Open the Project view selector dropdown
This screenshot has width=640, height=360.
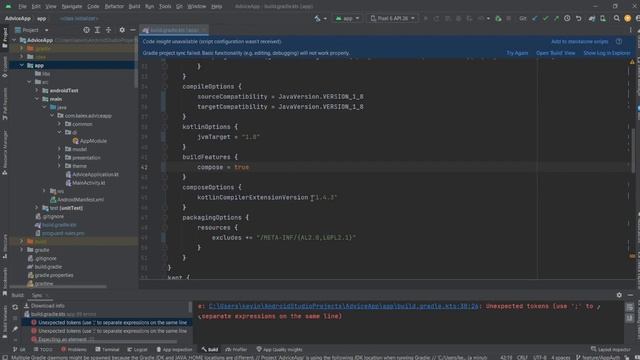[x=31, y=30]
